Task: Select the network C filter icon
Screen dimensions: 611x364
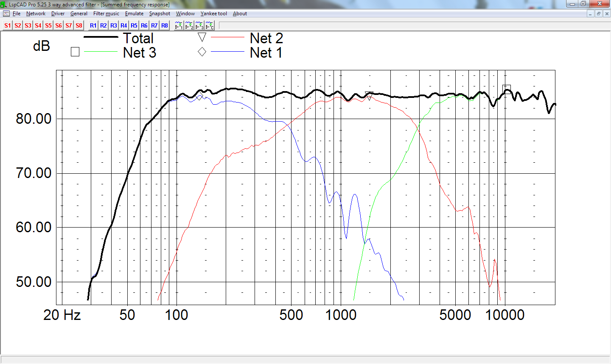Action: click(210, 25)
